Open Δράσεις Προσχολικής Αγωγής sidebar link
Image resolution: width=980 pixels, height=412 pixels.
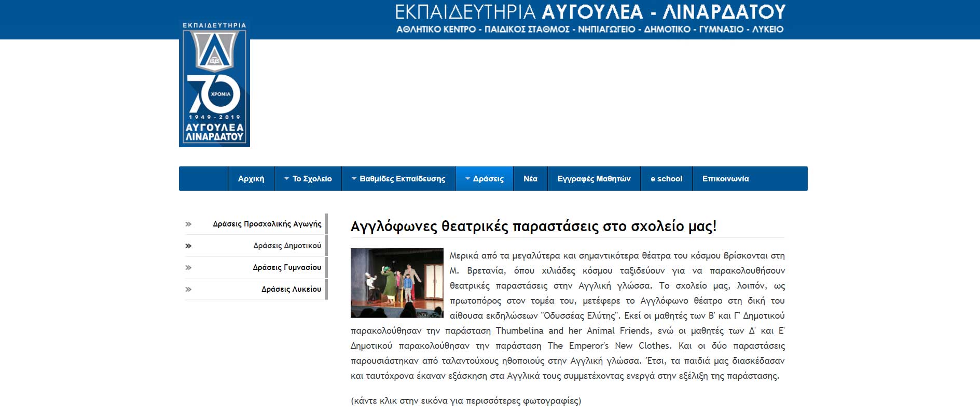click(x=267, y=224)
